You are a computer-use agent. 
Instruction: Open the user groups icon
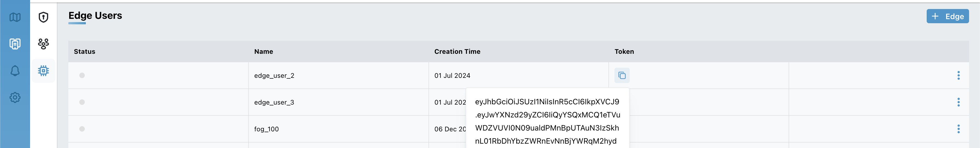point(43,44)
